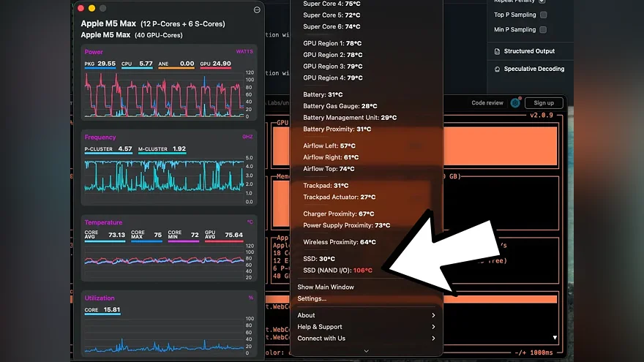Click Airflow Right: 61°C row
This screenshot has width=644, height=362.
click(x=331, y=157)
